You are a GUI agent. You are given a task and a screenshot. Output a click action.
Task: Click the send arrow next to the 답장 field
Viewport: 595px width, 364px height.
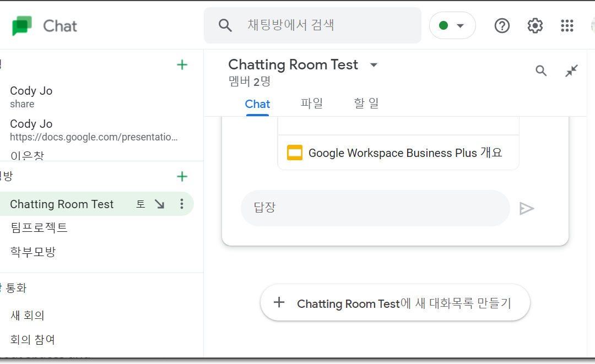tap(527, 209)
